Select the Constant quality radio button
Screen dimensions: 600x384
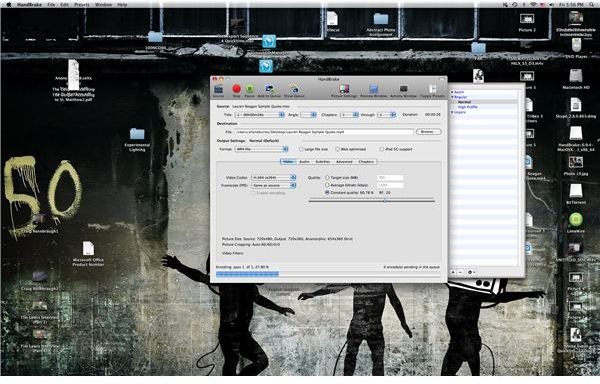327,192
